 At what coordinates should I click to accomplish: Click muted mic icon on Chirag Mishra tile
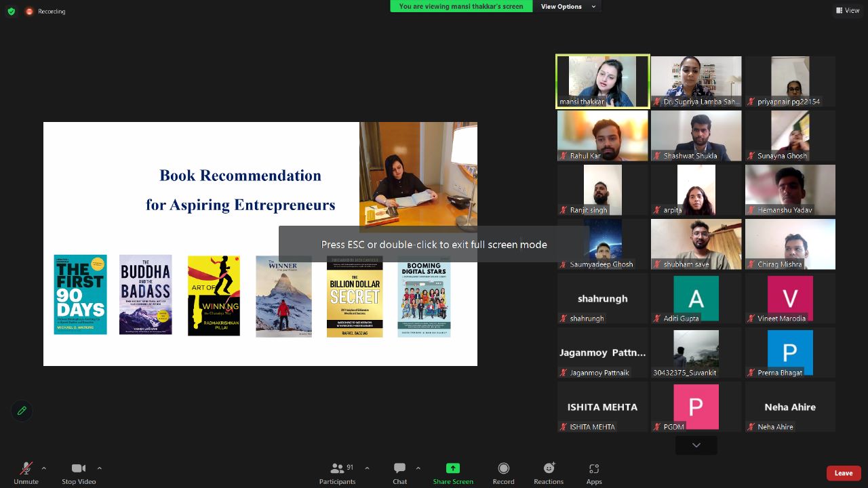[751, 264]
